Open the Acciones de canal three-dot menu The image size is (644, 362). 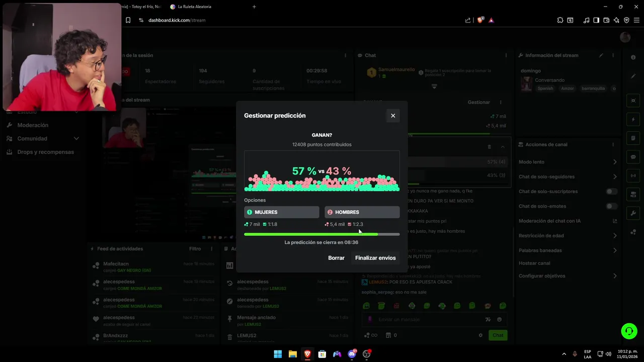click(613, 144)
